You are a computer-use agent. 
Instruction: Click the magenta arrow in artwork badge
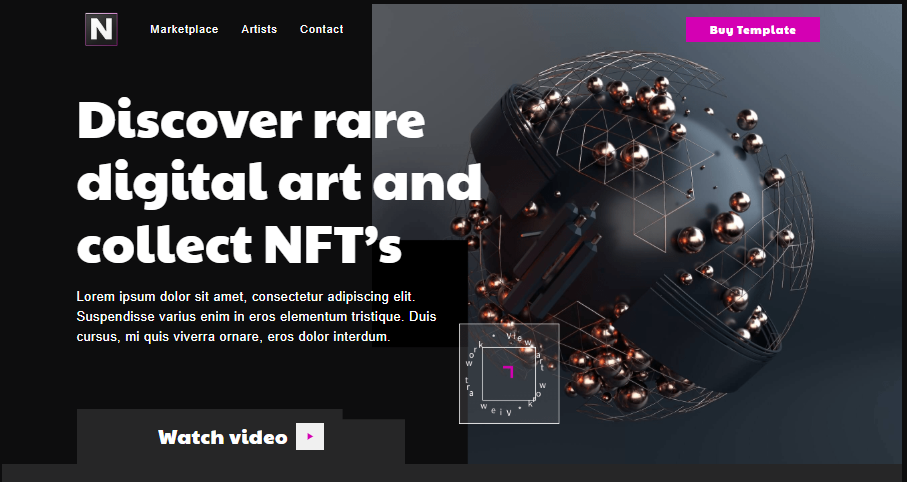pos(508,372)
